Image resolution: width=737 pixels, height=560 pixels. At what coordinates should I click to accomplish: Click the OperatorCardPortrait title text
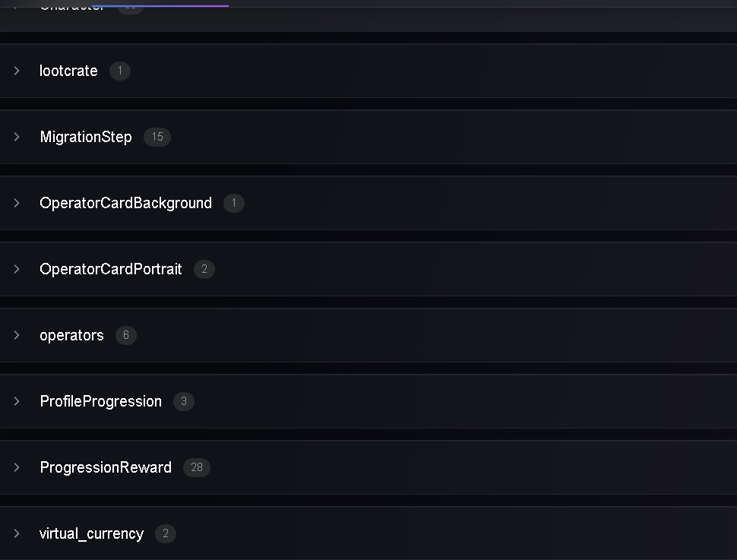click(x=111, y=269)
